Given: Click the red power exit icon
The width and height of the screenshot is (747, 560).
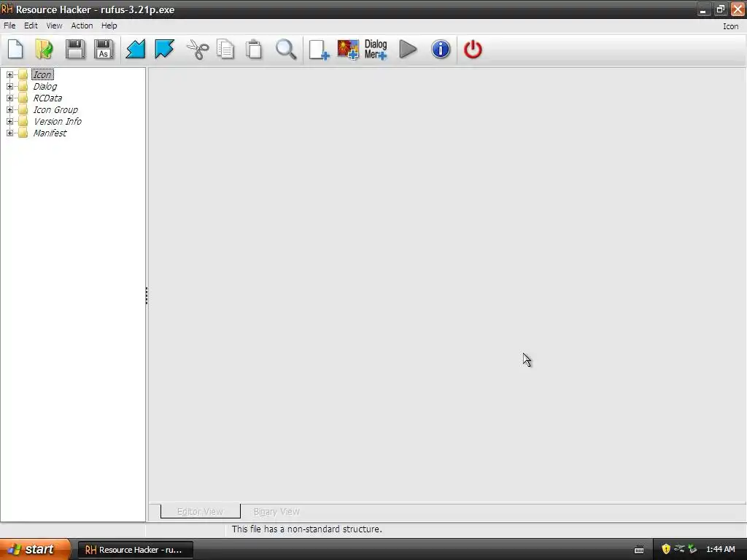Looking at the screenshot, I should tap(473, 49).
